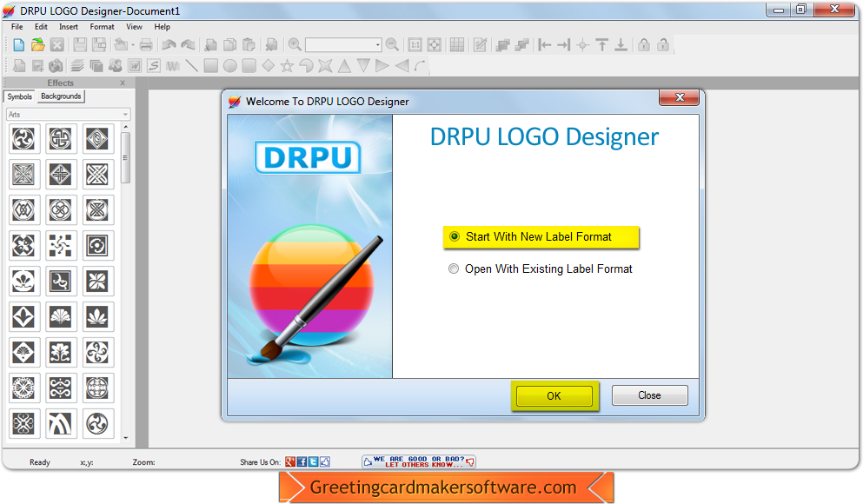Close the Effects panel with X
This screenshot has width=863, height=504.
[x=123, y=83]
